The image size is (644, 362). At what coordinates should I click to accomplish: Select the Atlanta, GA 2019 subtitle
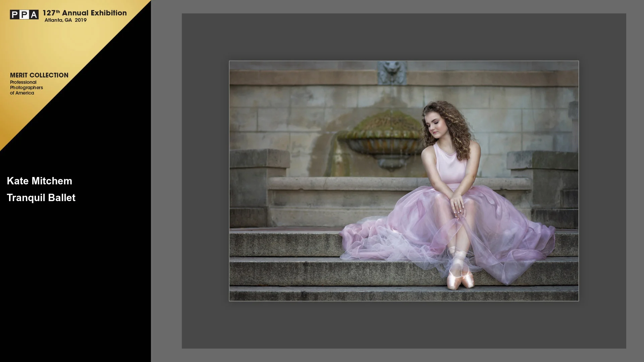[x=65, y=20]
